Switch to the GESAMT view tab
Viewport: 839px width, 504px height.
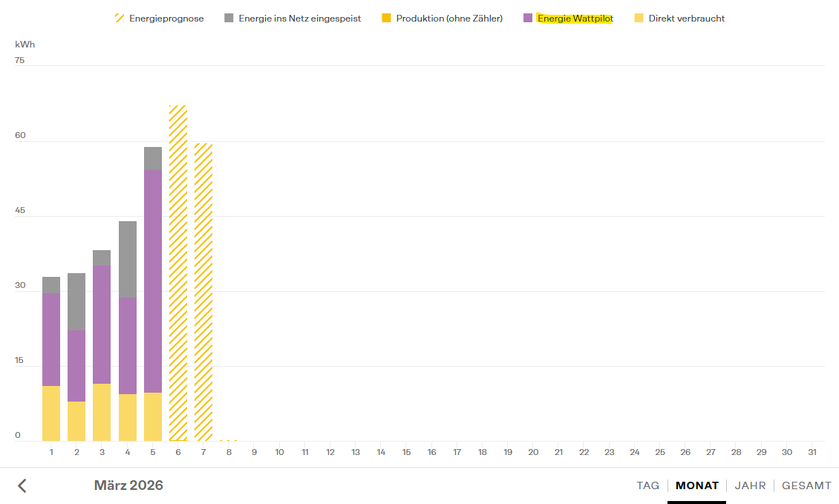[x=806, y=485]
